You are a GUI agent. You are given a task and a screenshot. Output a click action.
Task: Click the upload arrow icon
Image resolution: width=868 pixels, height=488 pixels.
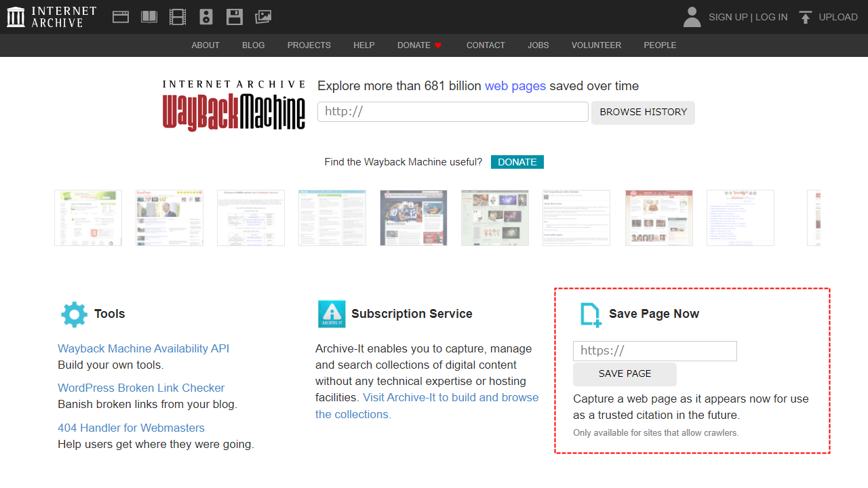point(805,17)
